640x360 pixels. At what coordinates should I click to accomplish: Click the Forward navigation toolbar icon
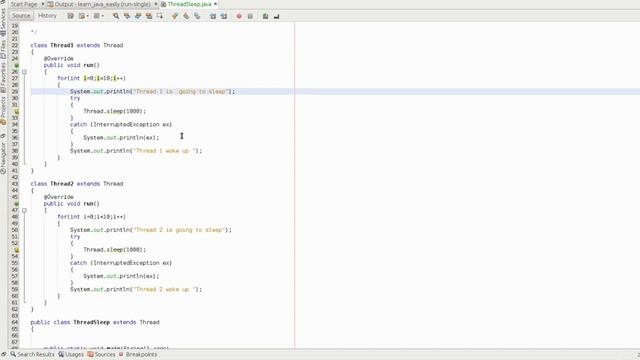click(97, 16)
